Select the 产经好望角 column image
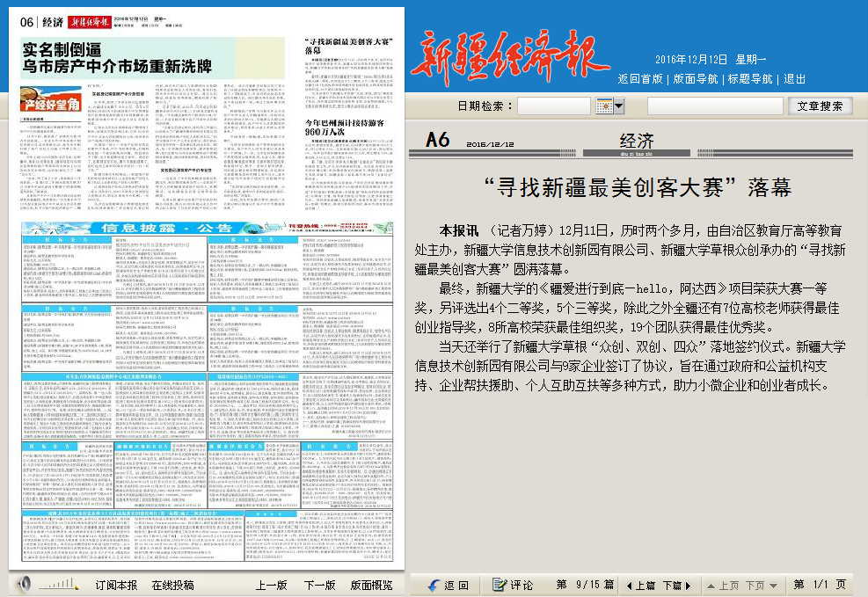868x597 pixels. point(50,99)
